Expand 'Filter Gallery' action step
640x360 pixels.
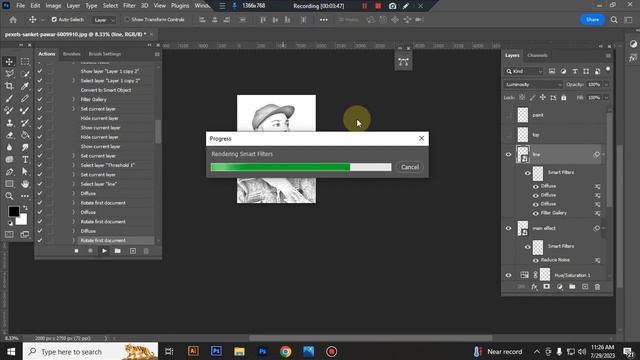(x=74, y=100)
